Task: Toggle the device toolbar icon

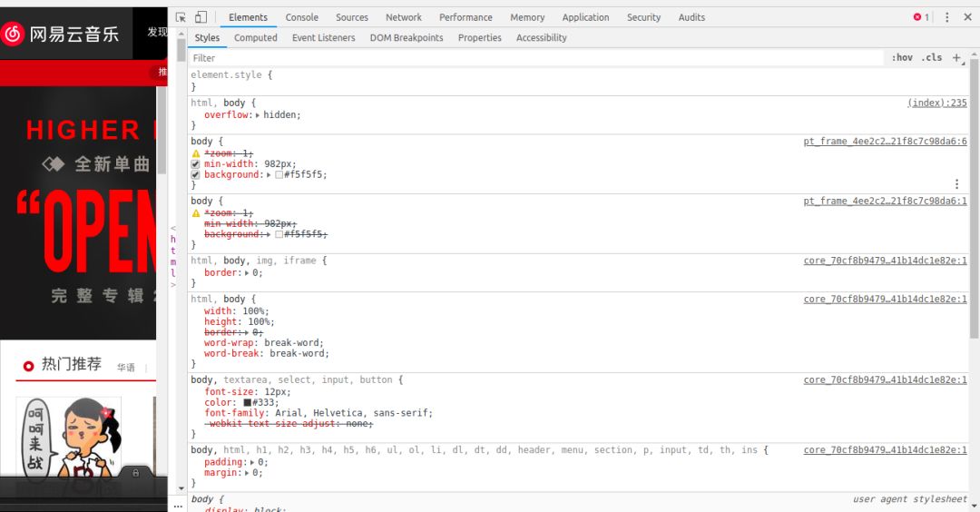Action: 201,17
